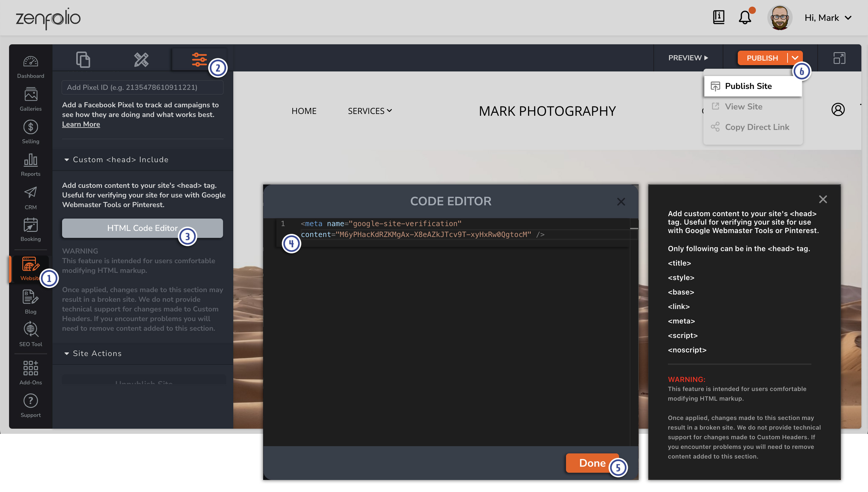Screen dimensions: 868x492
Task: Switch to the pages tab
Action: (83, 59)
